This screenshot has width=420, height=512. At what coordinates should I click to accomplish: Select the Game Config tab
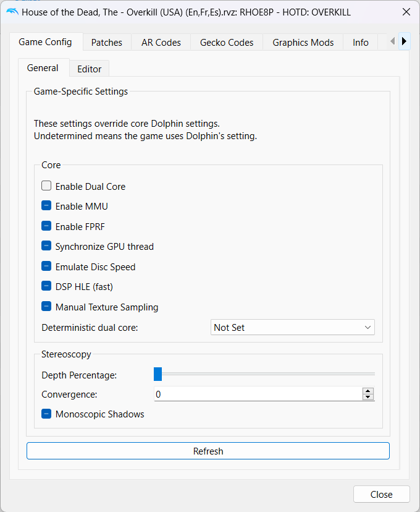coord(45,42)
